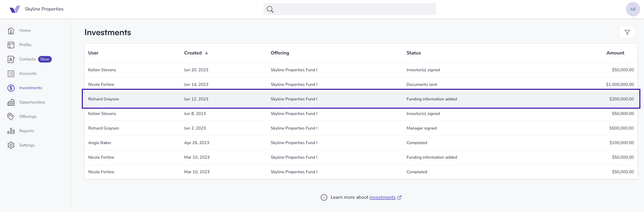The image size is (644, 212).
Task: Open Accounts in the sidebar
Action: [x=28, y=74]
